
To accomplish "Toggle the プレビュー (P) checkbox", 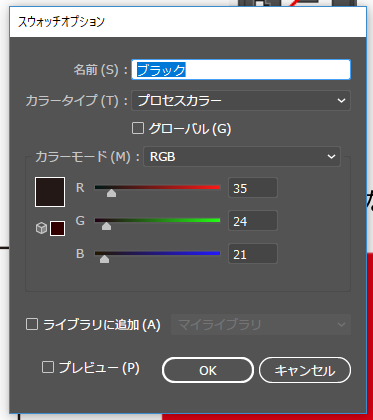I will 48,367.
